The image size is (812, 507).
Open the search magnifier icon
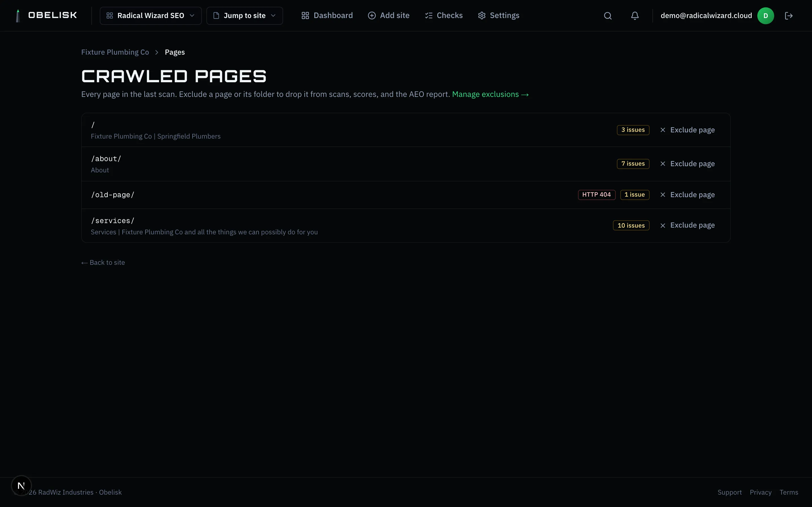click(608, 16)
